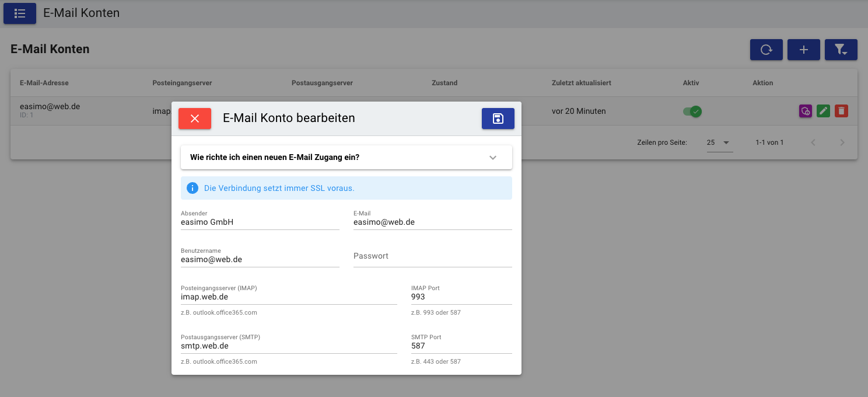Screen dimensions: 868x397
Task: Edit the Posteingangsserver (IMAP) field
Action: (289, 297)
